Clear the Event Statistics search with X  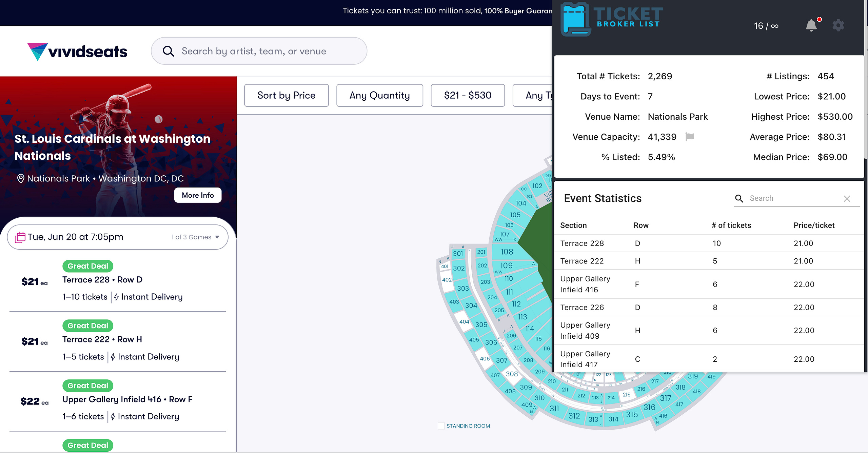(x=847, y=199)
